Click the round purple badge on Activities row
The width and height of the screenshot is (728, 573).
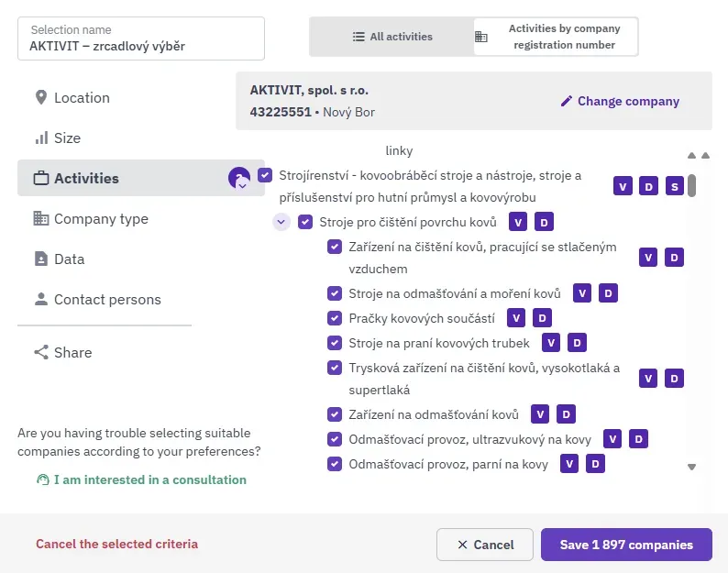coord(239,178)
